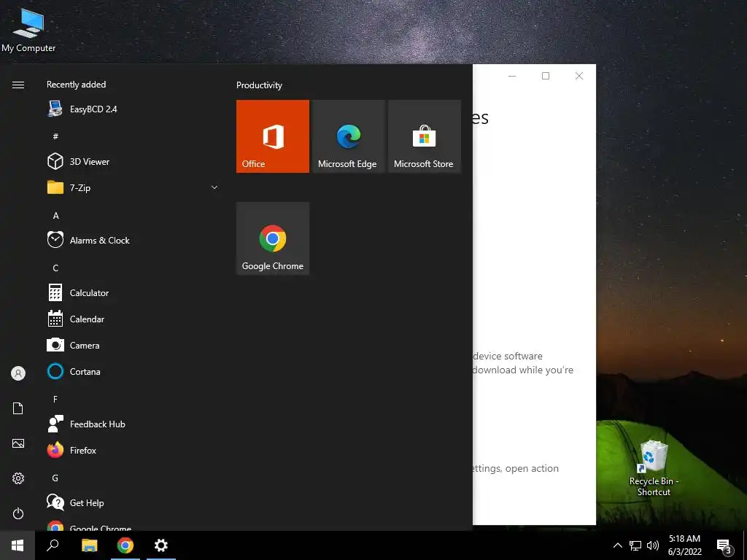Jump using the # section header

point(55,136)
